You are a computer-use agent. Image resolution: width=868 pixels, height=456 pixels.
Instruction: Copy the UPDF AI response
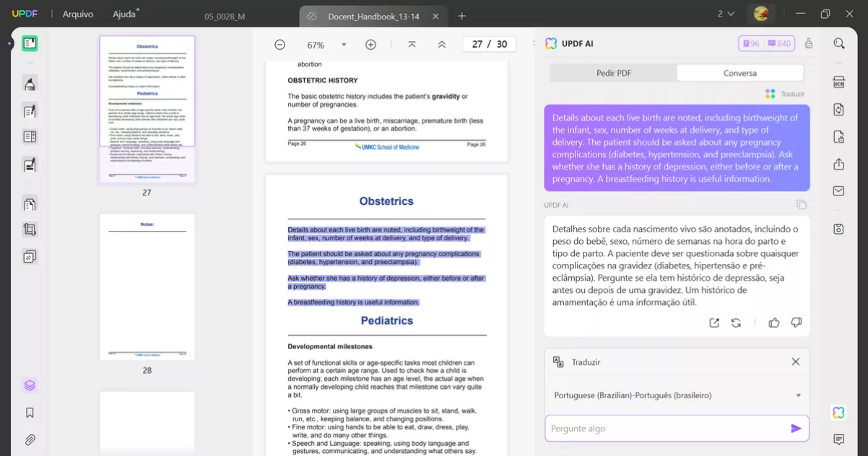point(801,205)
